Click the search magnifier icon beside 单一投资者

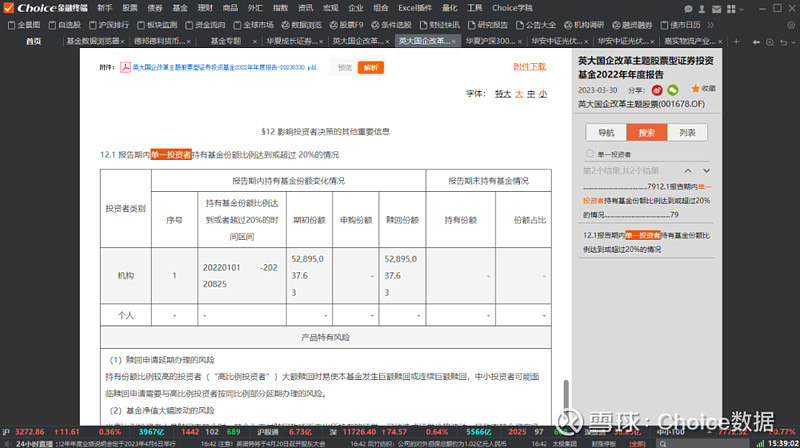pyautogui.click(x=590, y=154)
